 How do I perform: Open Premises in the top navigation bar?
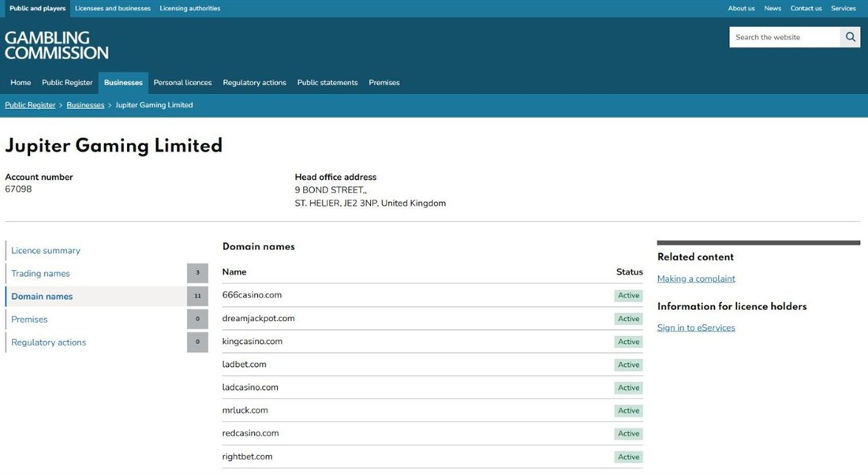coord(384,83)
